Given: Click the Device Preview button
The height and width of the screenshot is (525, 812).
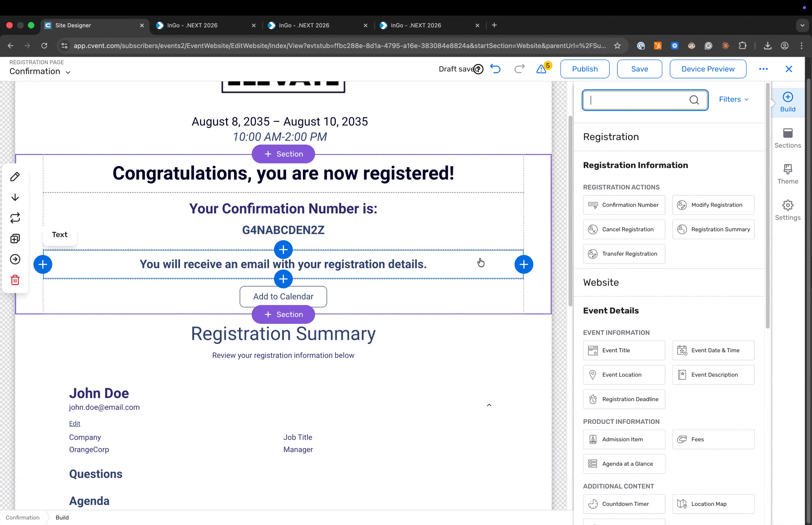Looking at the screenshot, I should tap(708, 69).
